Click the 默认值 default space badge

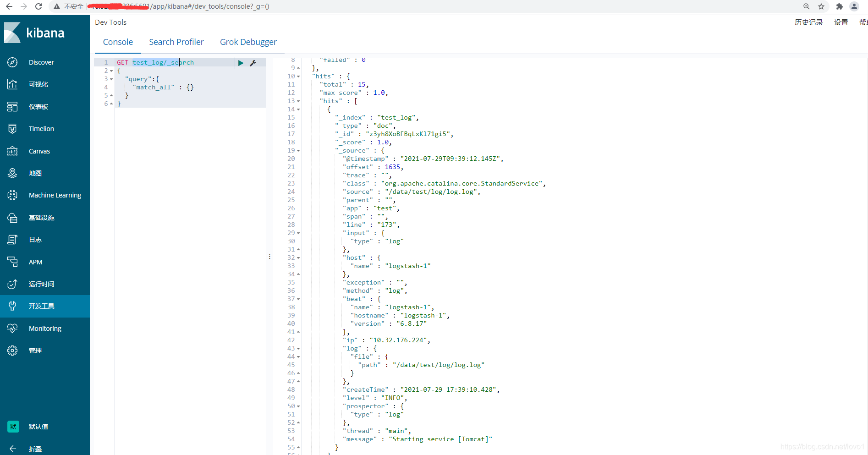pyautogui.click(x=13, y=427)
